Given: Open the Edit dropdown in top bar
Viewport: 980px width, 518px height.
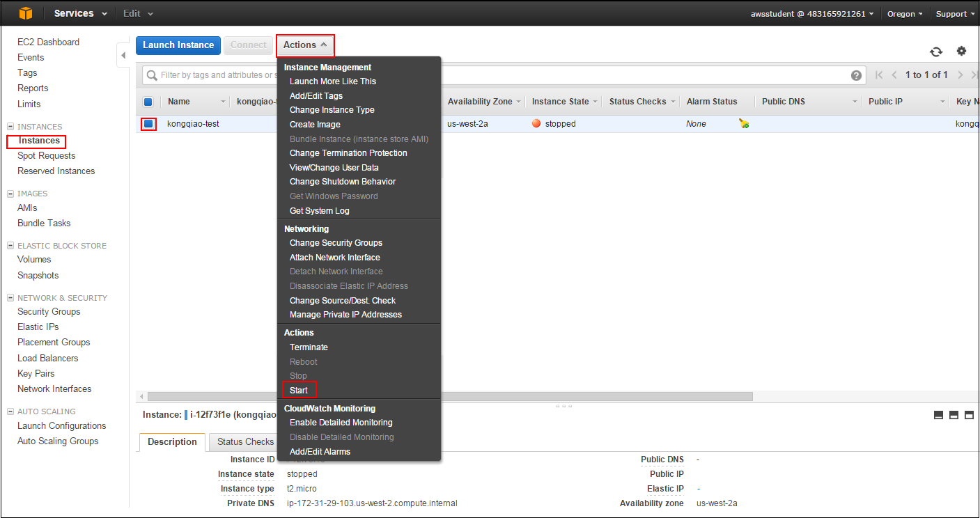Looking at the screenshot, I should (138, 13).
